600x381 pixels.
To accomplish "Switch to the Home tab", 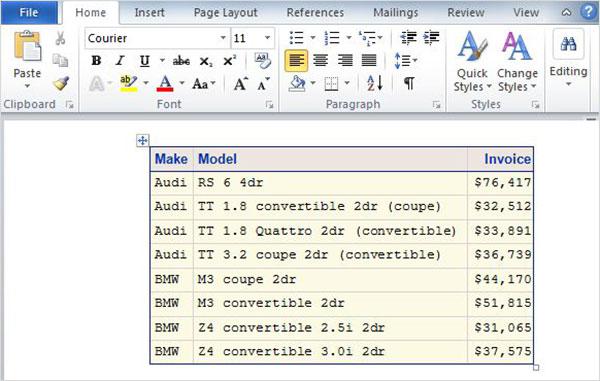I will point(91,13).
